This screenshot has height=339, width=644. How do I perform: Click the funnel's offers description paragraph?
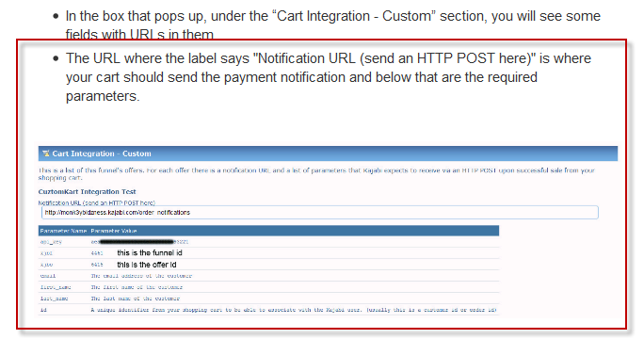[316, 174]
